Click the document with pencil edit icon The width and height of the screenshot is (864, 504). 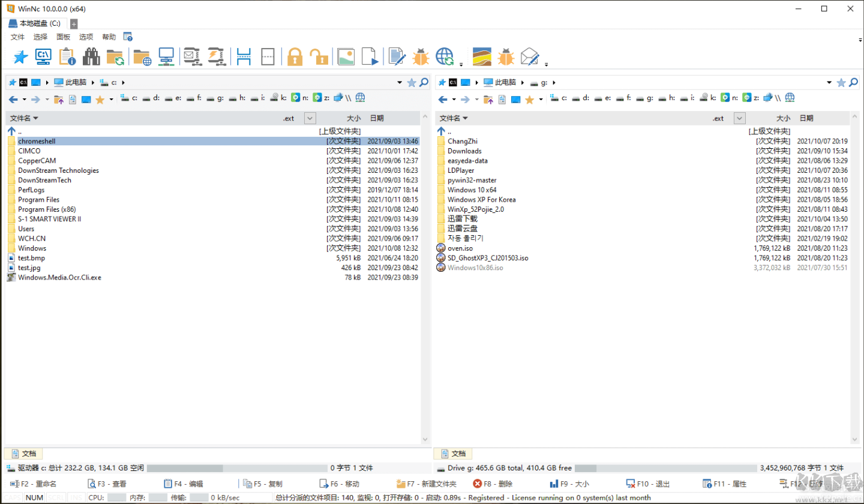(x=397, y=57)
